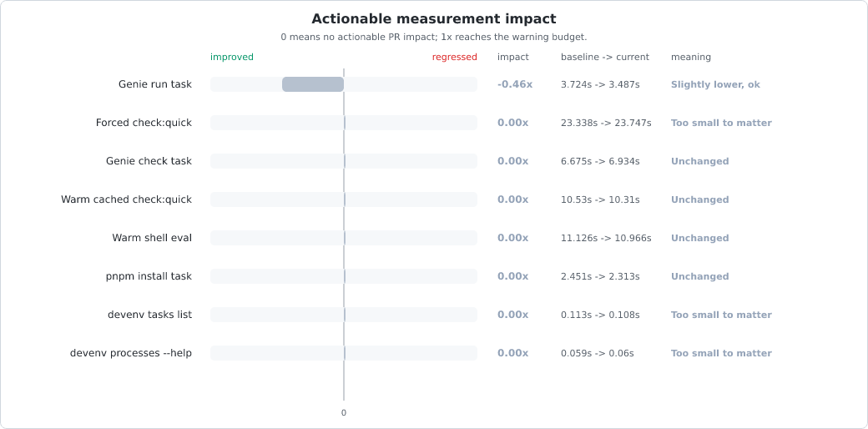This screenshot has width=868, height=429.
Task: Click the 'baseline -> current' column header
Action: pyautogui.click(x=605, y=57)
